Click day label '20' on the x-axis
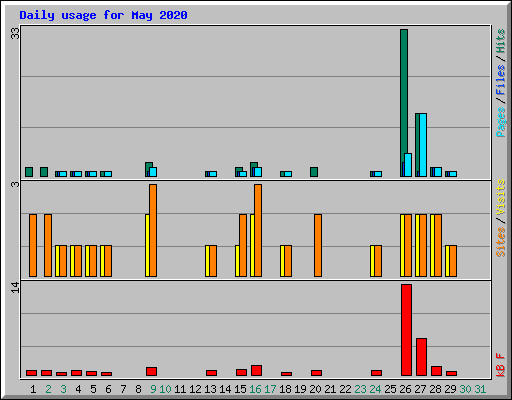The width and height of the screenshot is (512, 400). [x=315, y=389]
